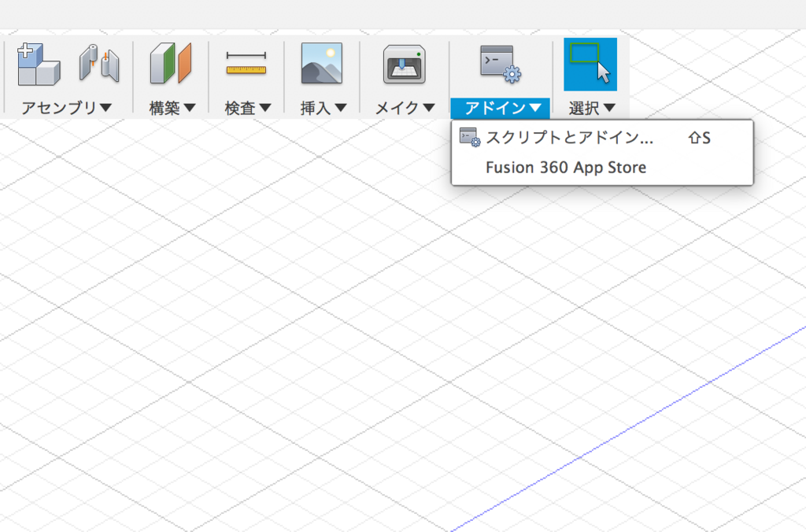Open the アセンブリ dropdown
The height and width of the screenshot is (532, 806).
pyautogui.click(x=66, y=108)
